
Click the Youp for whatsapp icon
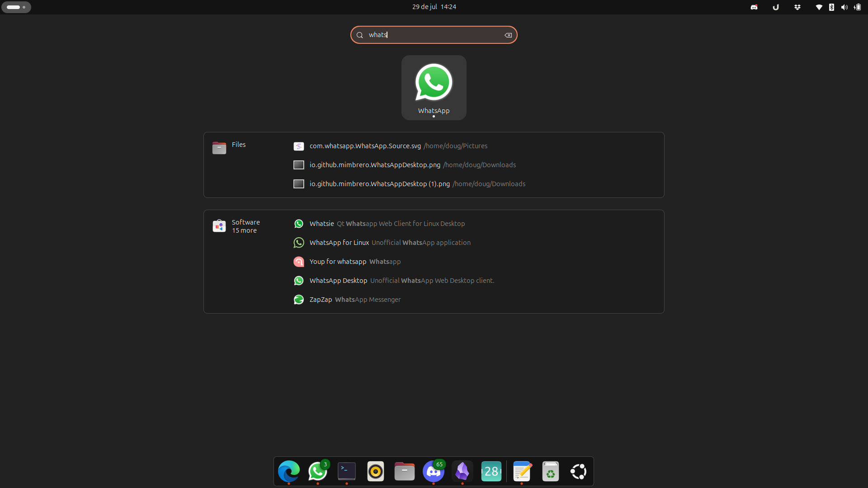[299, 262]
